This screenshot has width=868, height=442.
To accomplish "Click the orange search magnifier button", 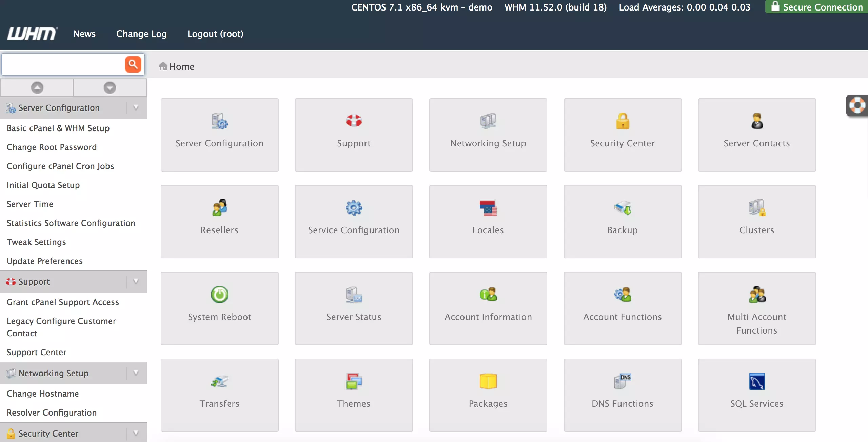I will coord(133,64).
